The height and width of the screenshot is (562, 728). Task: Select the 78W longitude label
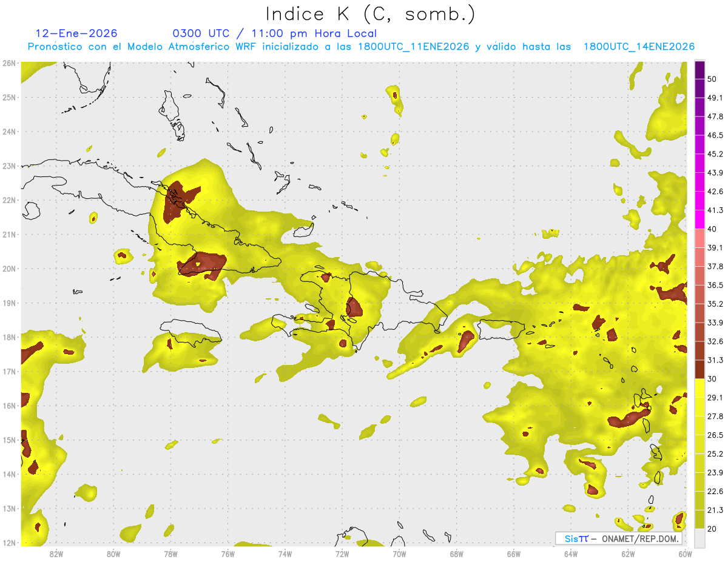pyautogui.click(x=170, y=554)
